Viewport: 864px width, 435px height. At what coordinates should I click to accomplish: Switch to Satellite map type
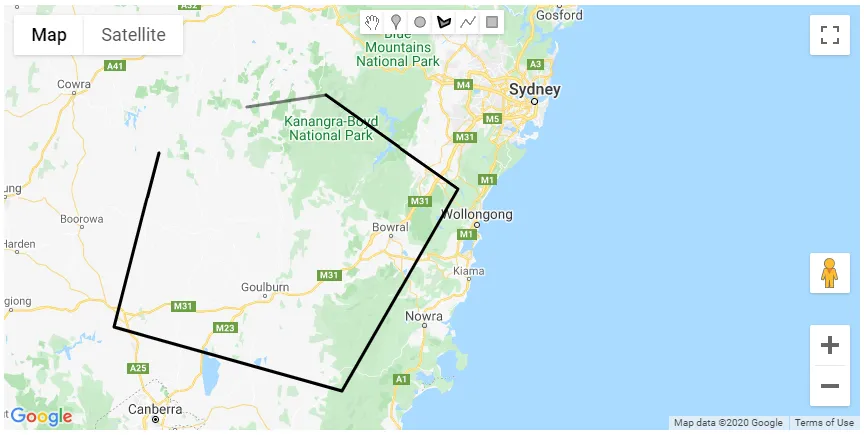pyautogui.click(x=133, y=35)
